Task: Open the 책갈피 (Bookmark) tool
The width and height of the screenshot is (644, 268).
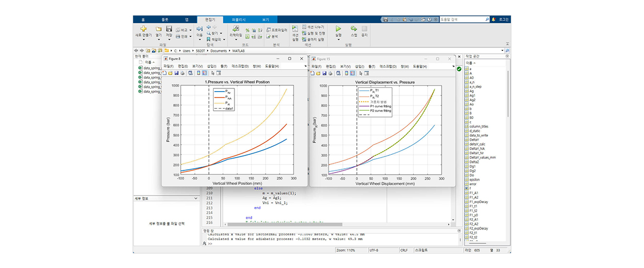Action: coord(217,39)
